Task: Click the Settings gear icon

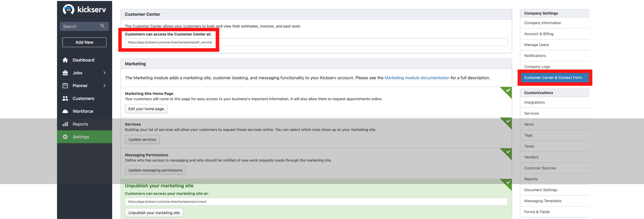Action: (x=65, y=137)
